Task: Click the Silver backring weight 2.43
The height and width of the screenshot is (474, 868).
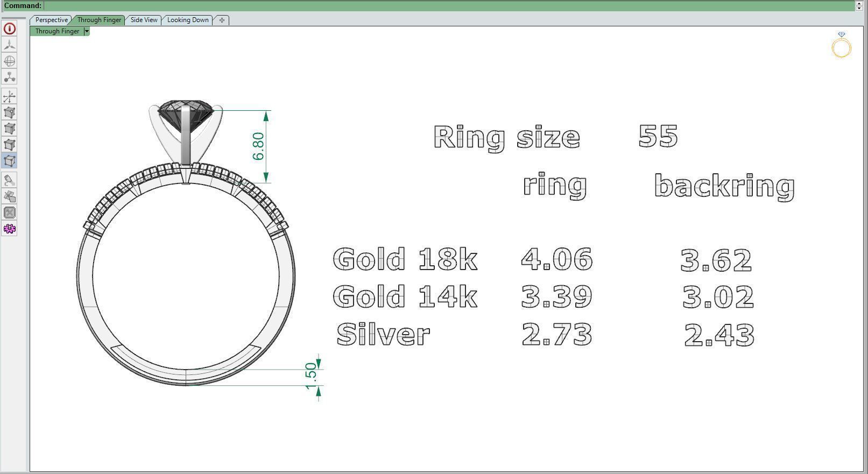Action: [719, 335]
